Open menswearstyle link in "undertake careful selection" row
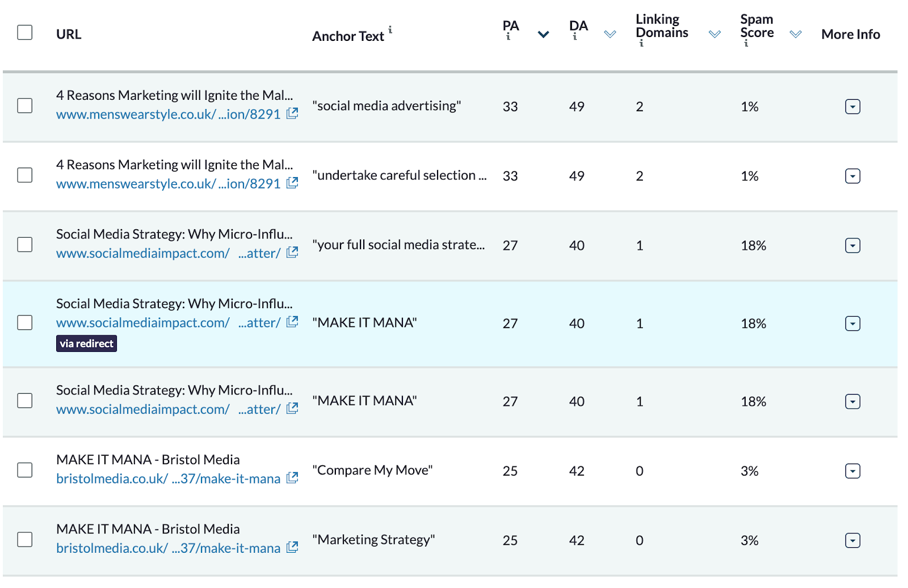The height and width of the screenshot is (588, 908). (x=168, y=184)
